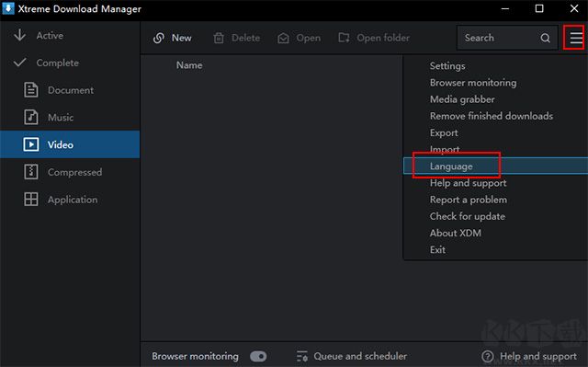Select the Application category label
588x367 pixels.
73,200
